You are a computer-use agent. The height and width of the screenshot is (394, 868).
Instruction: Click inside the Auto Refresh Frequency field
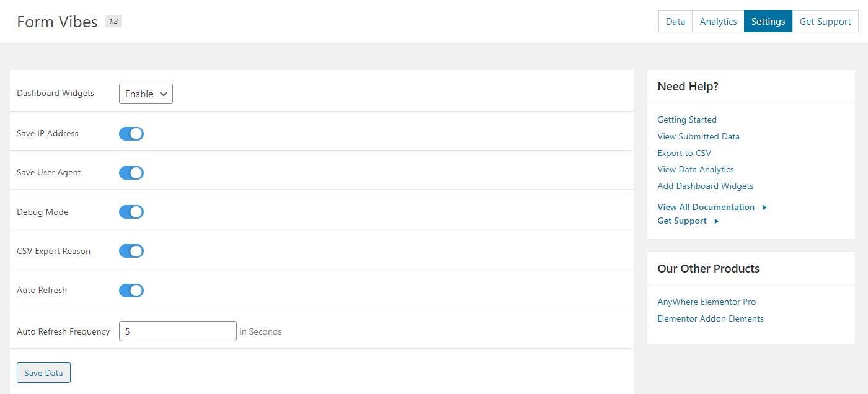pos(177,331)
